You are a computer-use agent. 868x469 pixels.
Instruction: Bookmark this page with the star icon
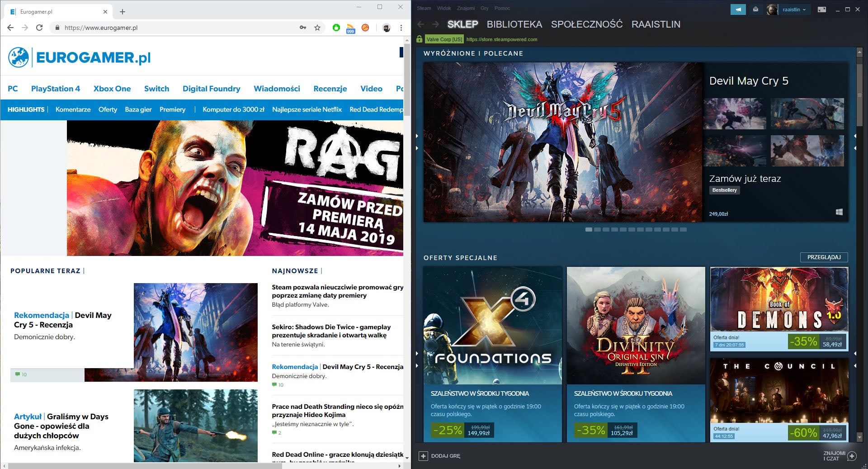tap(317, 28)
